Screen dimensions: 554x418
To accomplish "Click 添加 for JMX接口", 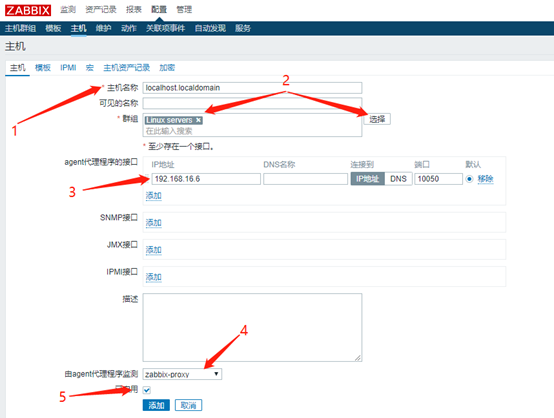I will (x=154, y=250).
